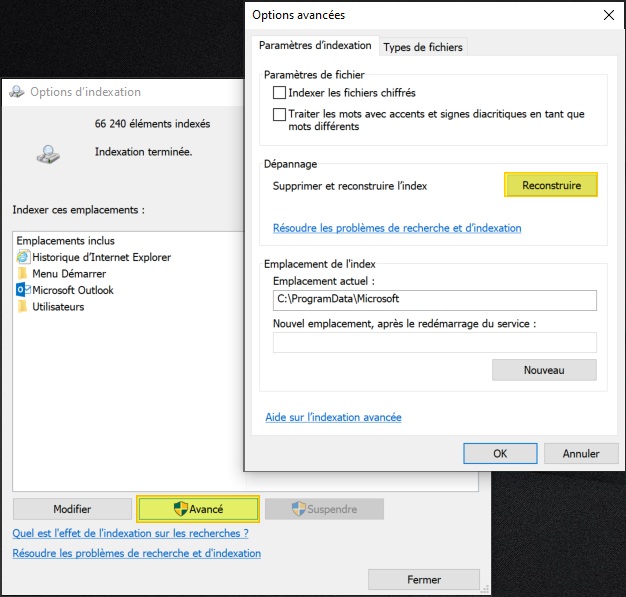The height and width of the screenshot is (597, 626).
Task: Select Menu Démarrer entry
Action: click(69, 274)
